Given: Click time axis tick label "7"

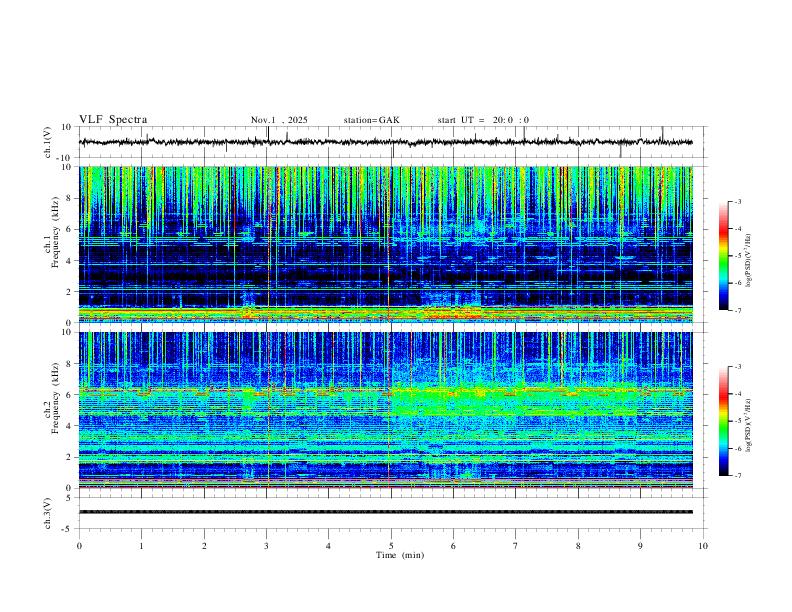Looking at the screenshot, I should tap(516, 546).
